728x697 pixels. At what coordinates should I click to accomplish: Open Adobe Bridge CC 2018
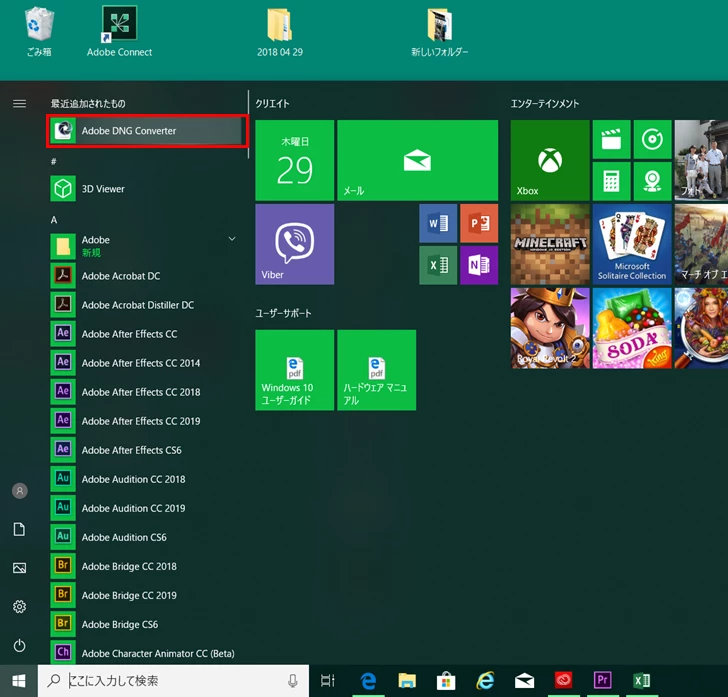tap(146, 566)
